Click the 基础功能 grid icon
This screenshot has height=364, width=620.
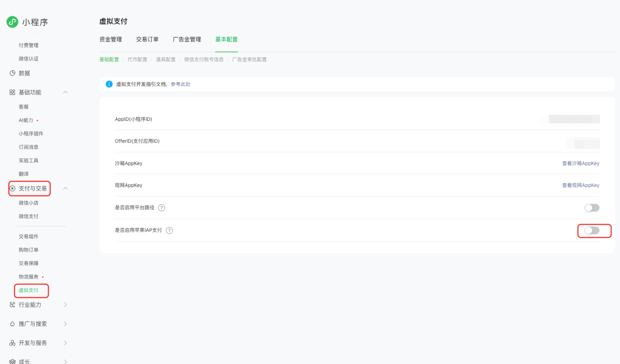click(x=13, y=92)
